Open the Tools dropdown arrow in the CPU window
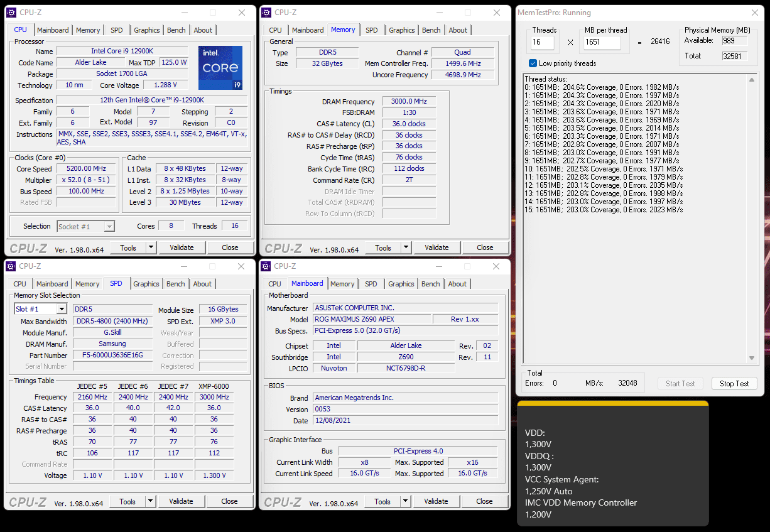770x532 pixels. (x=151, y=247)
